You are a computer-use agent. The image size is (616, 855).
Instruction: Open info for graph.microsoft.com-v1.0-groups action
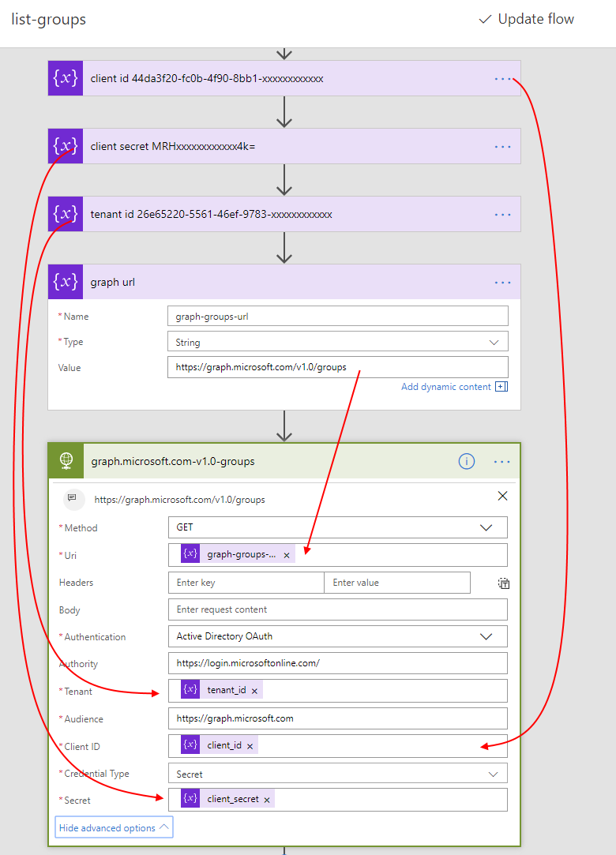(467, 461)
